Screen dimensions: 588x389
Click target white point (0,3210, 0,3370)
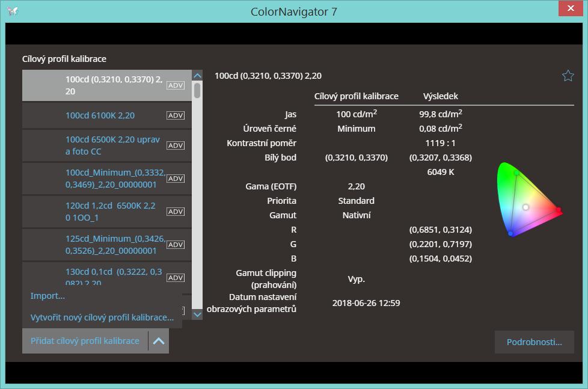point(357,158)
